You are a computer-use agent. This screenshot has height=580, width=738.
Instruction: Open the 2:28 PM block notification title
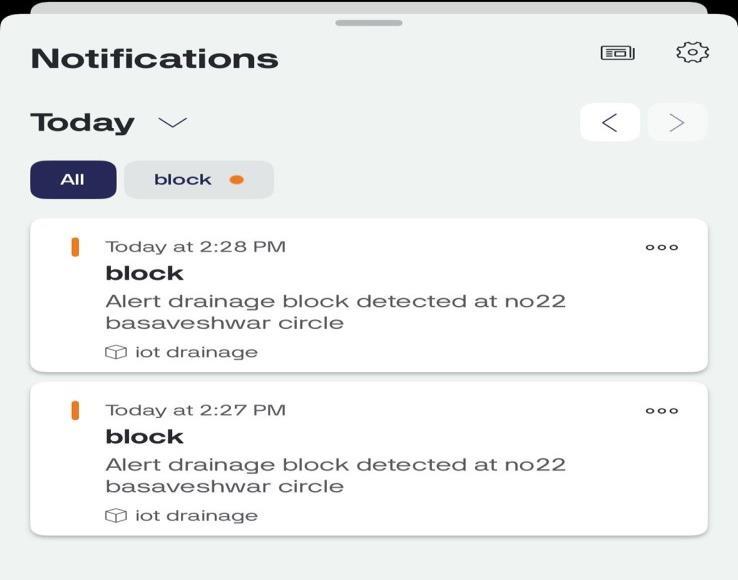coord(145,273)
